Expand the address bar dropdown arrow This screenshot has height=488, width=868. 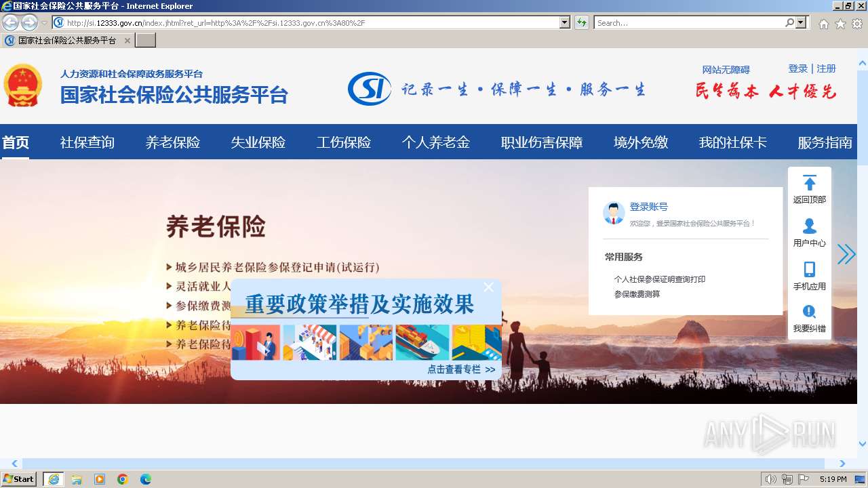[565, 22]
